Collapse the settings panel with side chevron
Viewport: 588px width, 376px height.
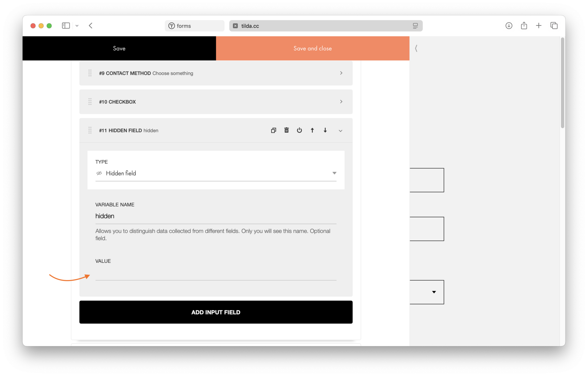point(416,48)
